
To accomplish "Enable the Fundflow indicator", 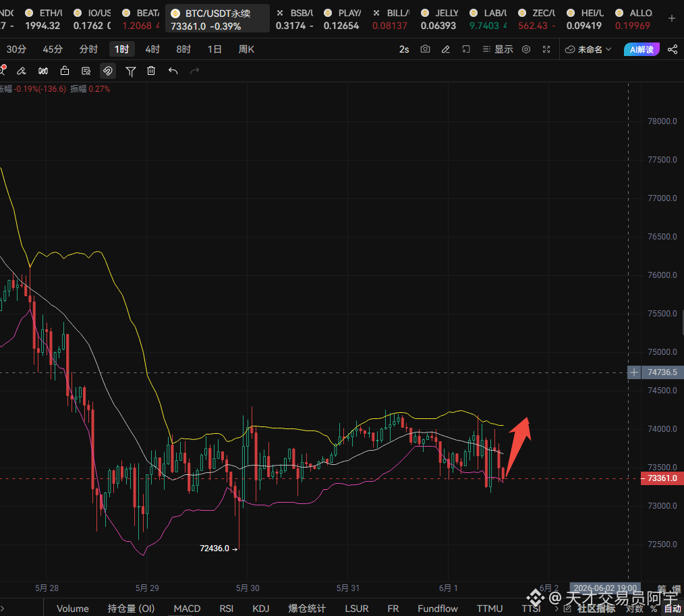I will (438, 608).
